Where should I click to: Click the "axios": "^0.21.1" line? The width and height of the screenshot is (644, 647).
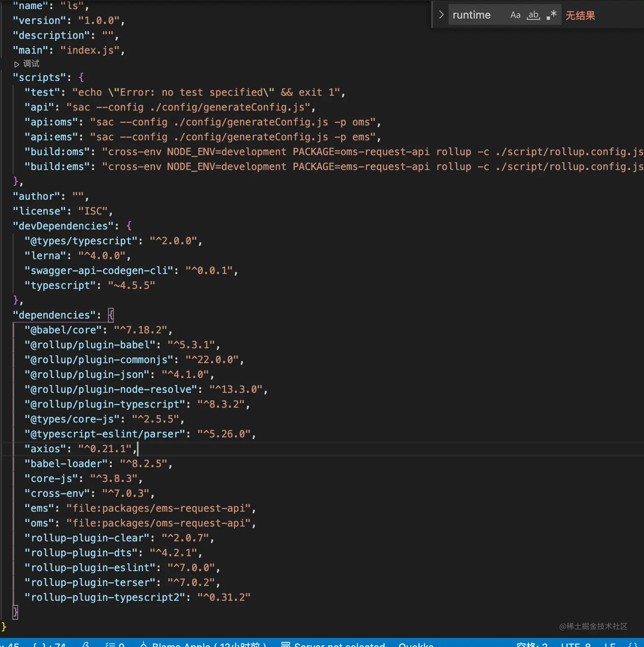point(80,449)
